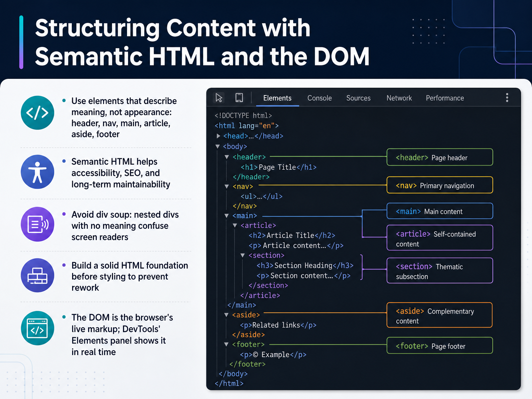The height and width of the screenshot is (399, 532).
Task: Open the Console tab
Action: (320, 98)
